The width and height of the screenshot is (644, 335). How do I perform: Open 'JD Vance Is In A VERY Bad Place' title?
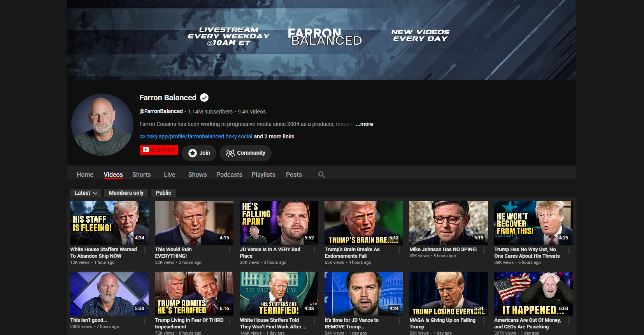pos(270,253)
